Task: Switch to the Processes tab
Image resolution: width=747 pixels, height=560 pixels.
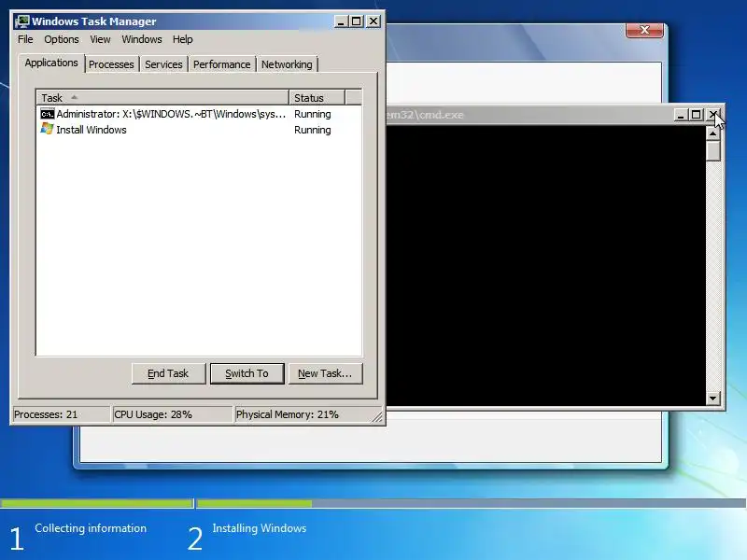Action: coord(111,64)
